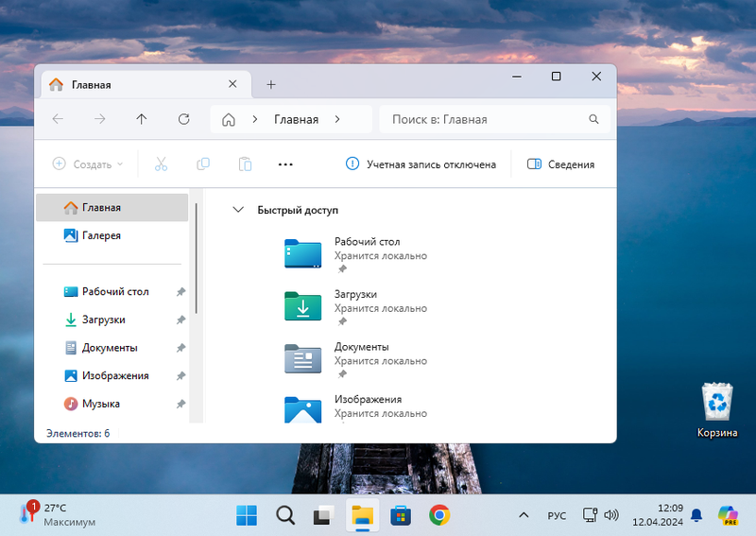Expand chevron after Главная in address bar

(337, 119)
